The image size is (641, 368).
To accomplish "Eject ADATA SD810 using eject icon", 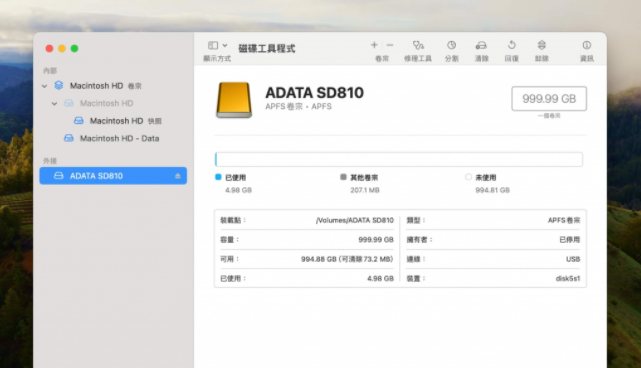I will [x=177, y=176].
